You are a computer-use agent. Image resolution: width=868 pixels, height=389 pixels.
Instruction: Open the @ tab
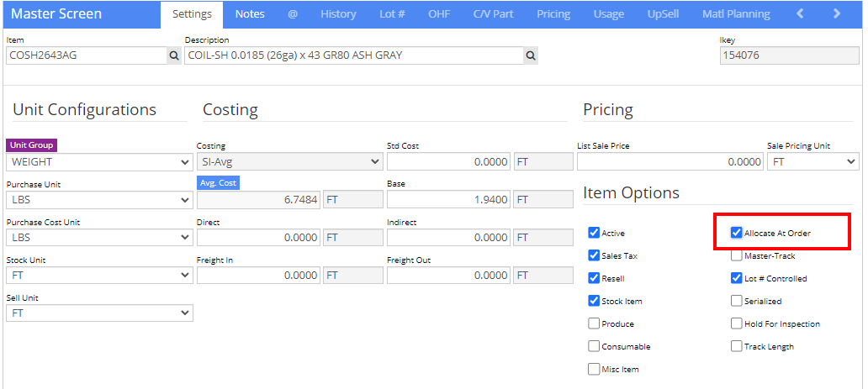pos(293,14)
